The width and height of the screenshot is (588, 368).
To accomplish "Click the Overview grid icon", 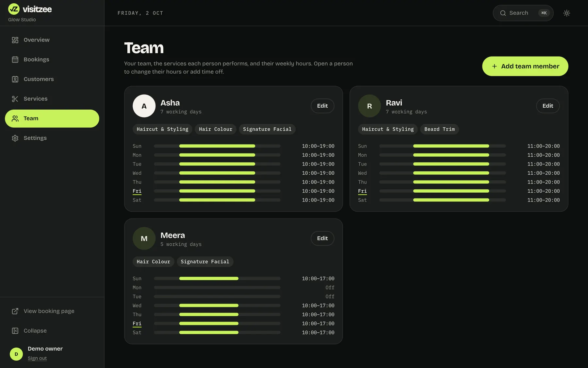I will pos(15,40).
